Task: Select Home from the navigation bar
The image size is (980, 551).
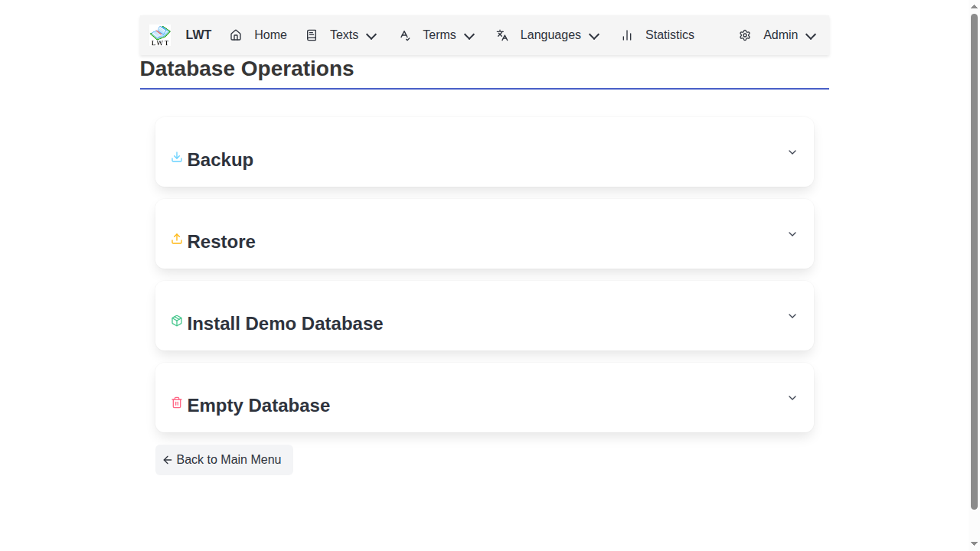Action: tap(269, 34)
